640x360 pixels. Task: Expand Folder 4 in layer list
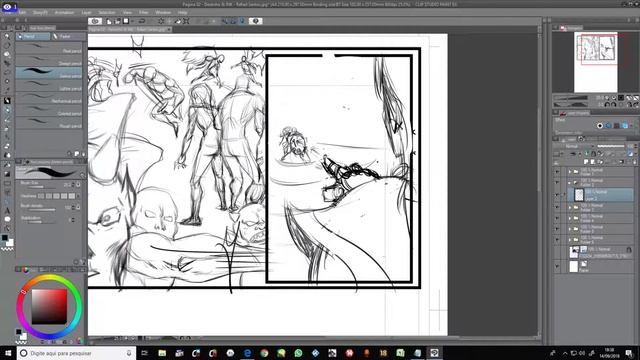(570, 218)
